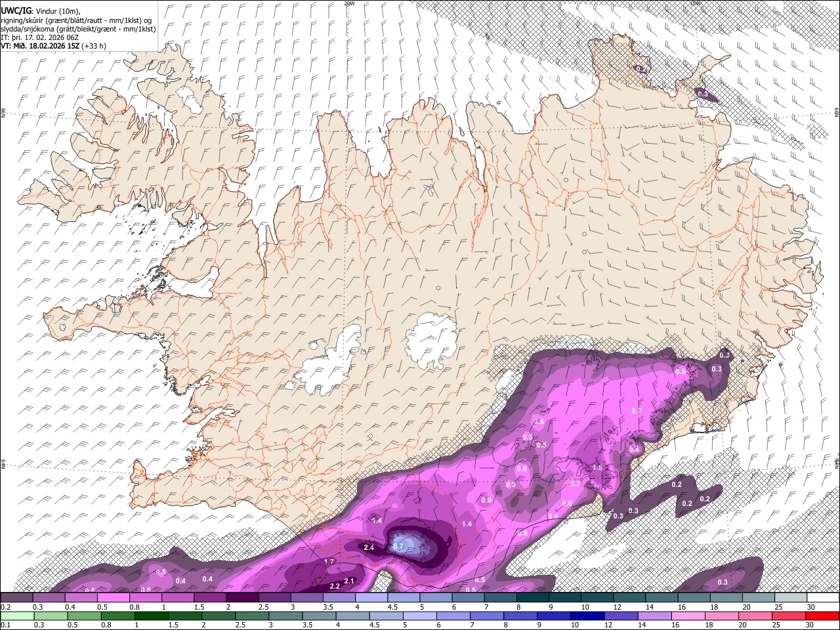The image size is (840, 630).
Task: Select the 1.5 value near the southeast coast
Action: (x=597, y=468)
